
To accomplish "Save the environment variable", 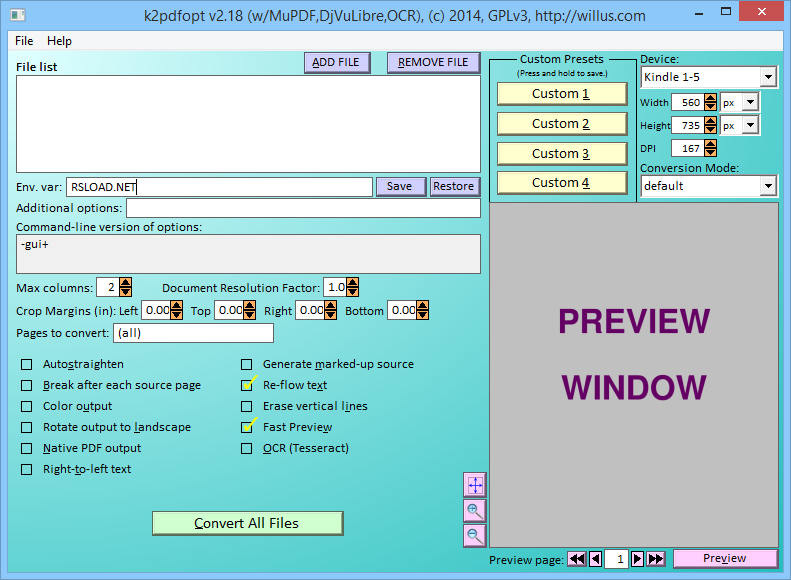I will pyautogui.click(x=400, y=187).
